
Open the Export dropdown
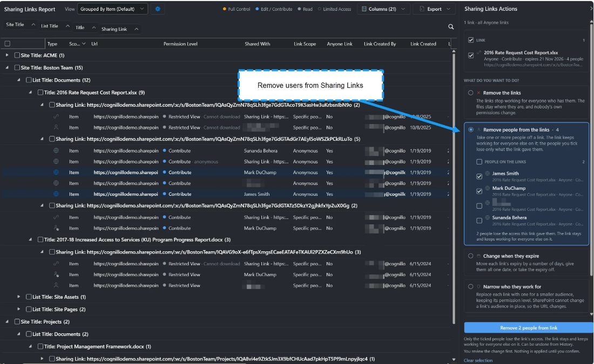pos(435,9)
